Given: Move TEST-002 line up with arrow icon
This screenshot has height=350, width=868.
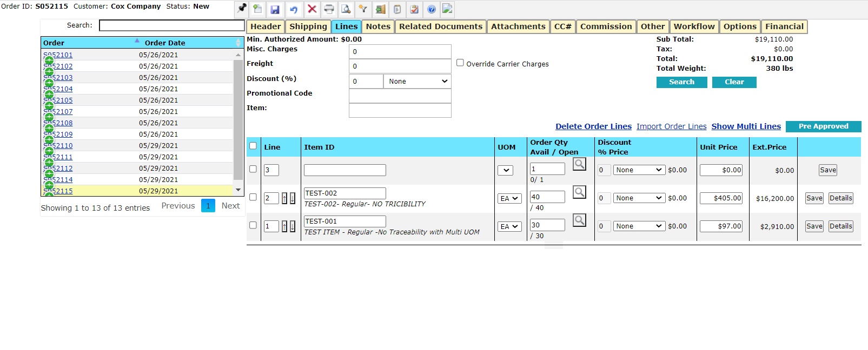Looking at the screenshot, I should (284, 198).
